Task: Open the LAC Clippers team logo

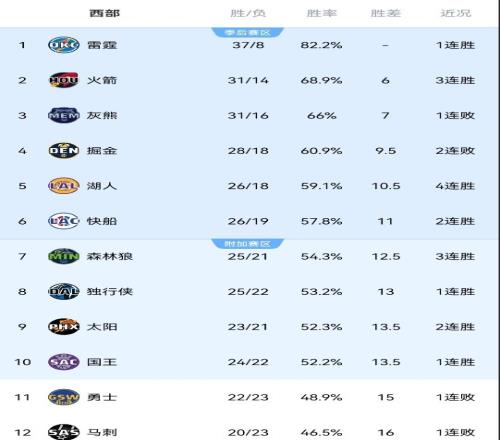Action: [x=64, y=221]
